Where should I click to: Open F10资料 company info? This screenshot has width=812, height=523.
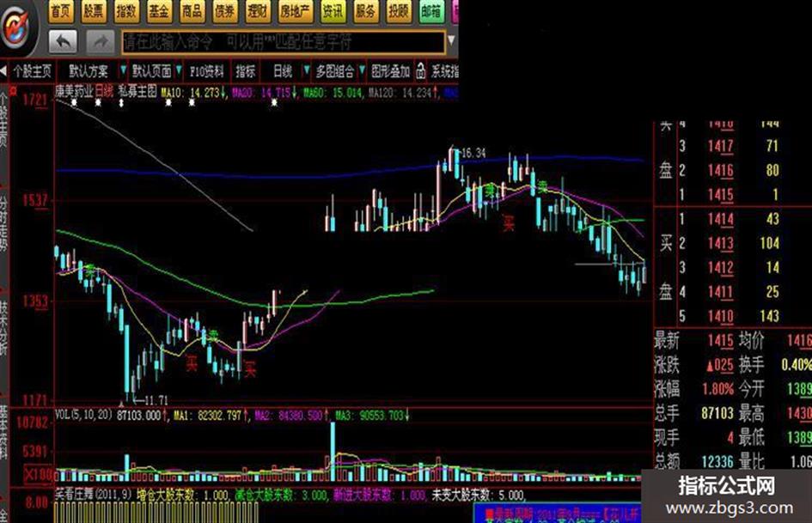click(x=206, y=71)
